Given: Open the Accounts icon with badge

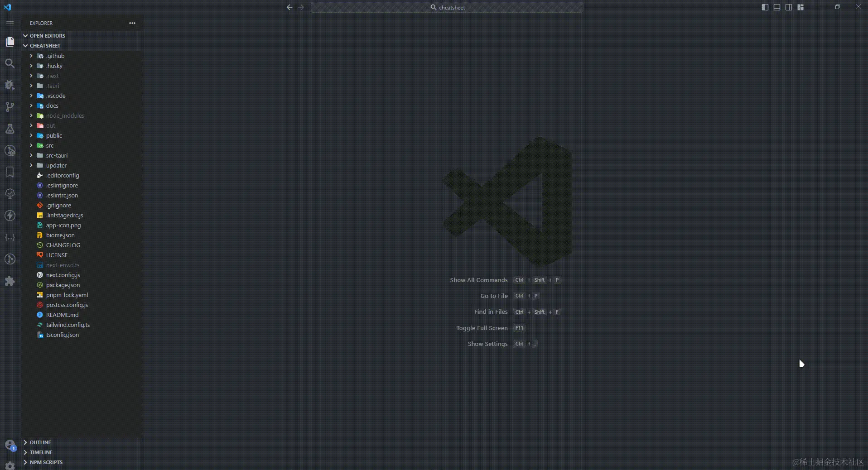Looking at the screenshot, I should [x=10, y=445].
